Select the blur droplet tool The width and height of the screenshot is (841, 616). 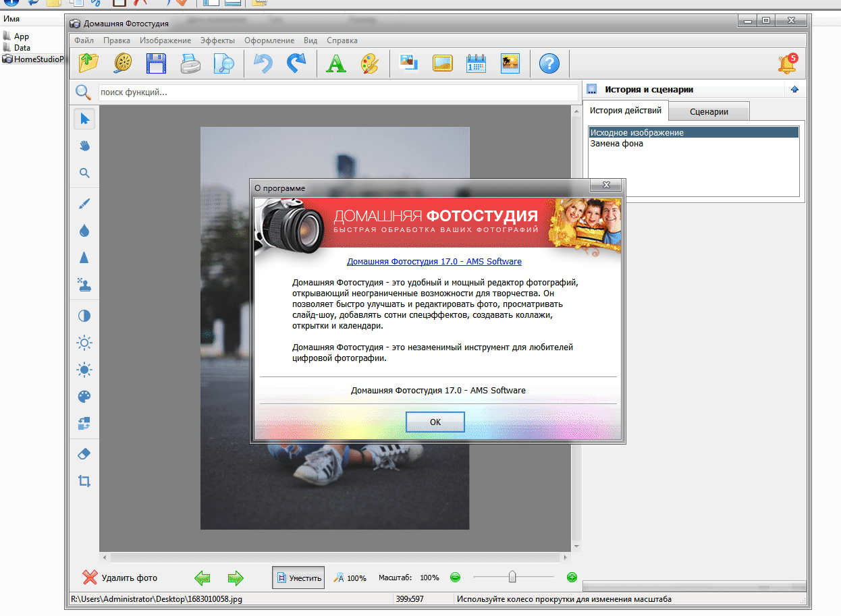point(84,231)
